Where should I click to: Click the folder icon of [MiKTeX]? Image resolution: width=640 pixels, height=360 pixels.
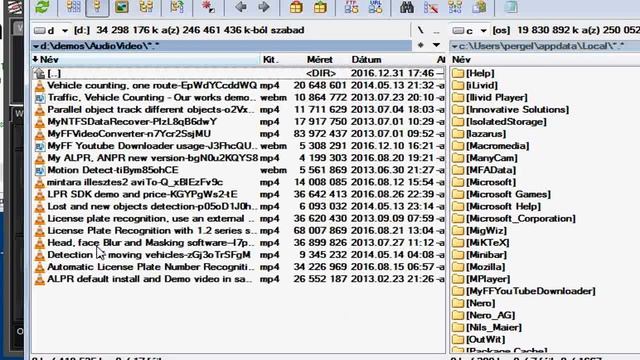click(458, 242)
